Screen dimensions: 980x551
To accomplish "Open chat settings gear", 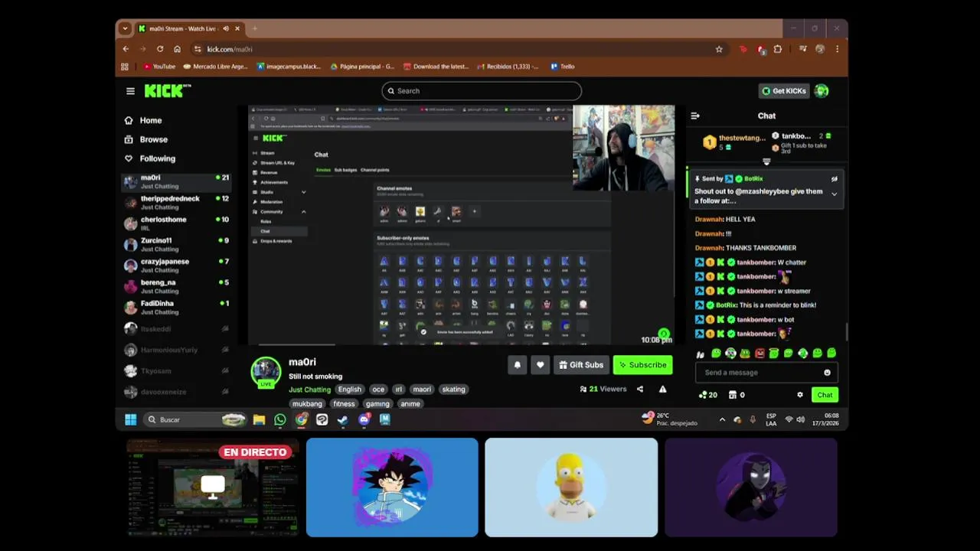I will click(800, 395).
